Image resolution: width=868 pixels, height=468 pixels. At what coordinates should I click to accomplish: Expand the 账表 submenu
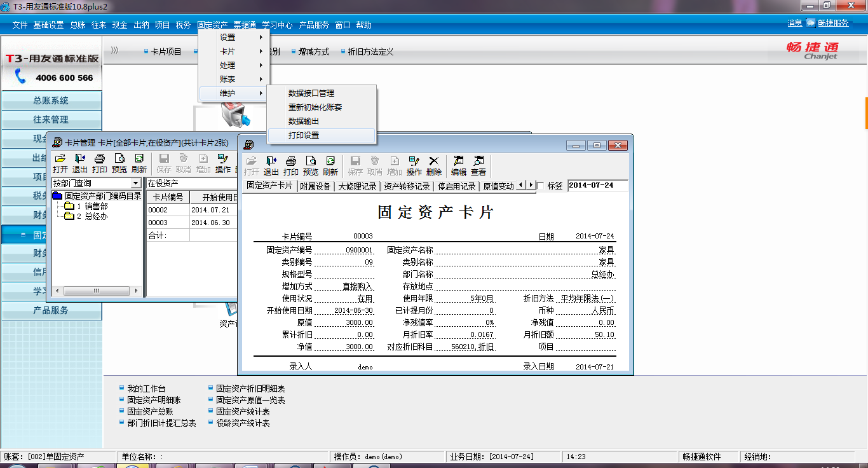[234, 79]
